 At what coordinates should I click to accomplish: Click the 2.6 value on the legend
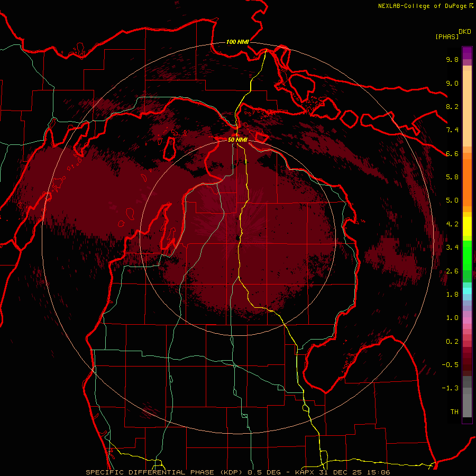coord(452,271)
